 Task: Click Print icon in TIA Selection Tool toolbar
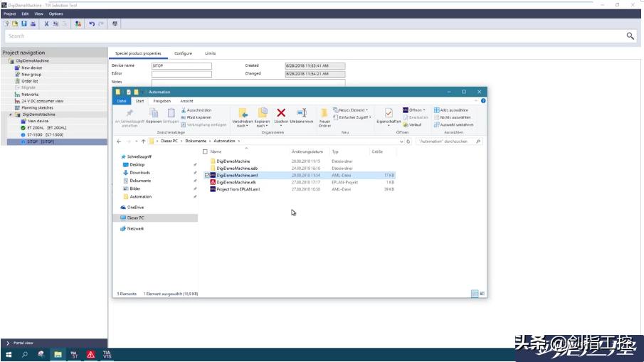coord(33,23)
